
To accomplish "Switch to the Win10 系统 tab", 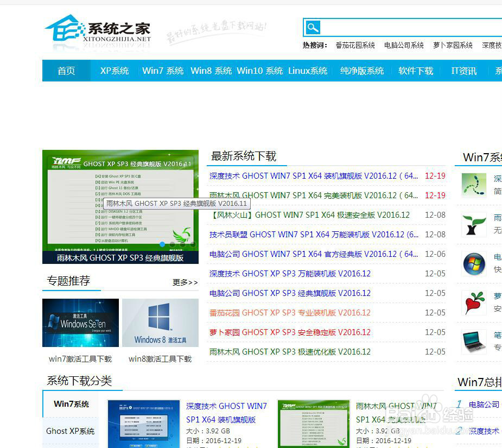I will [x=259, y=71].
